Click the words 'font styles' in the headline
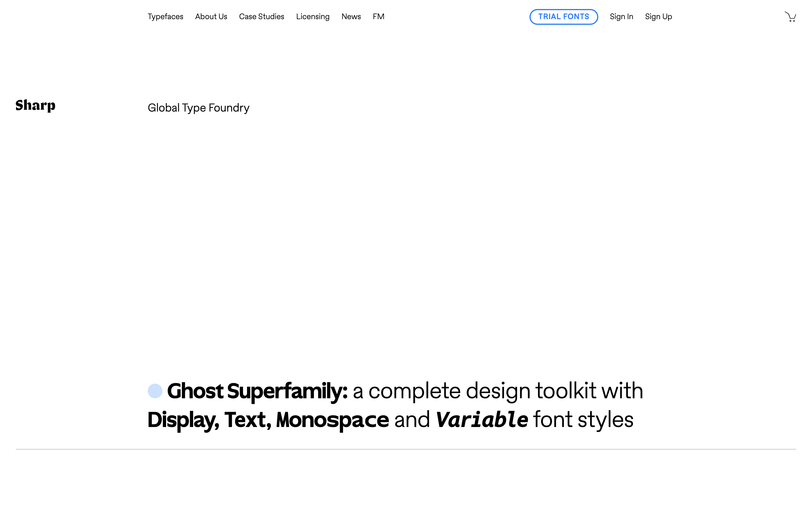 [x=584, y=420]
